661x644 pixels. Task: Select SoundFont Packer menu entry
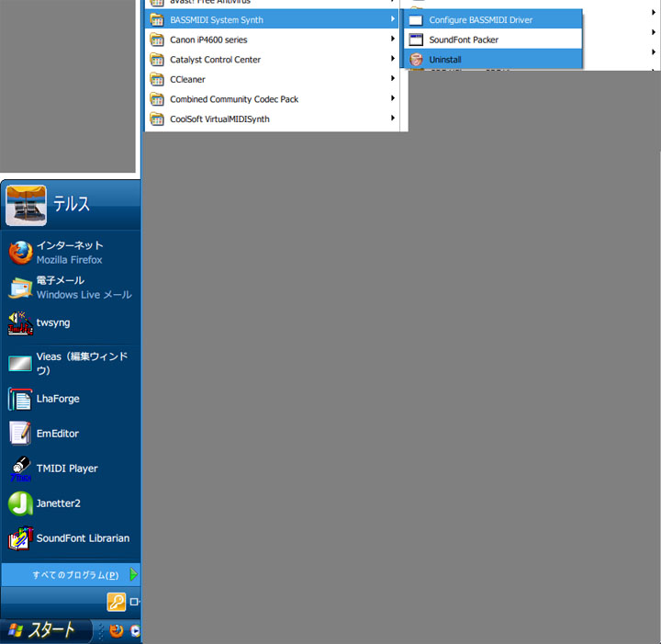493,40
